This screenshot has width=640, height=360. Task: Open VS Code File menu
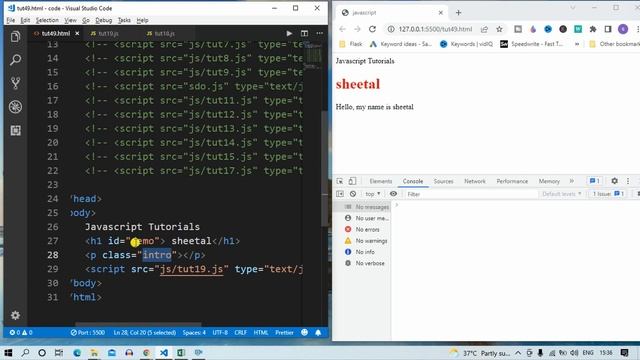[11, 20]
